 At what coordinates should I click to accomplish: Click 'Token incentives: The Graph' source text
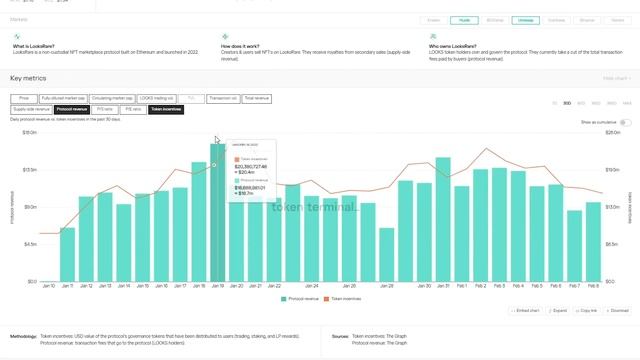click(x=379, y=336)
